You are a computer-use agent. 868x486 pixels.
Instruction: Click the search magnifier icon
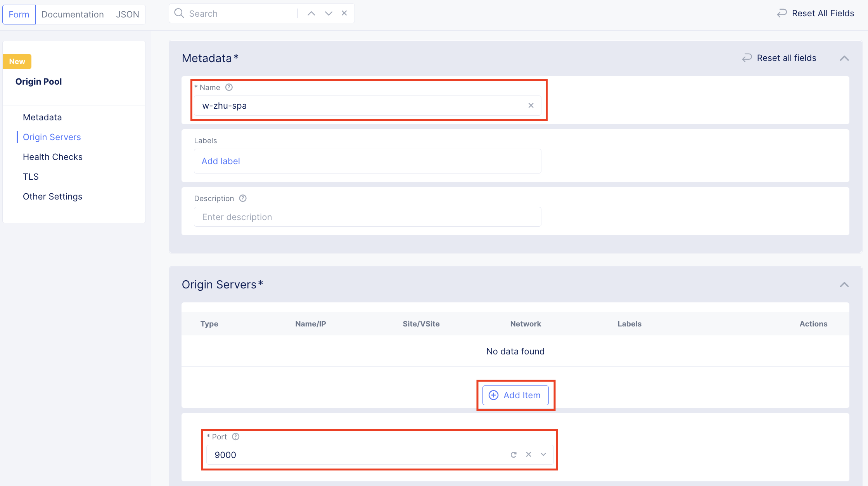pos(179,14)
